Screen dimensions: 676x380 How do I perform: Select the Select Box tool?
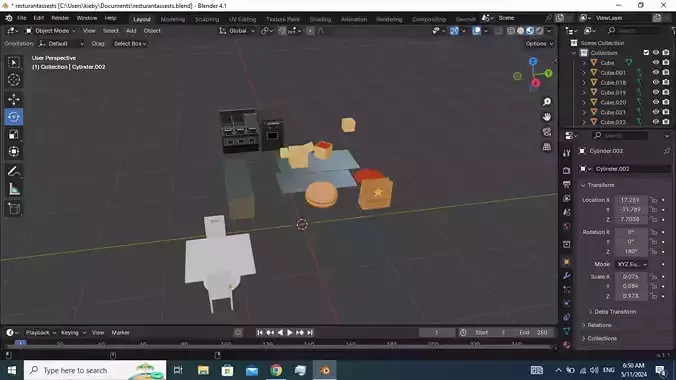point(14,63)
